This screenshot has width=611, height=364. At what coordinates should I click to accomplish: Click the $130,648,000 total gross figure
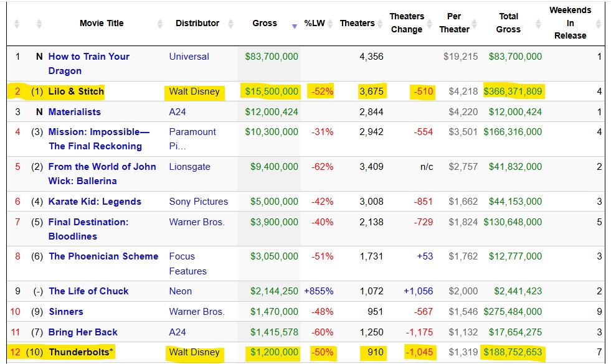click(513, 222)
